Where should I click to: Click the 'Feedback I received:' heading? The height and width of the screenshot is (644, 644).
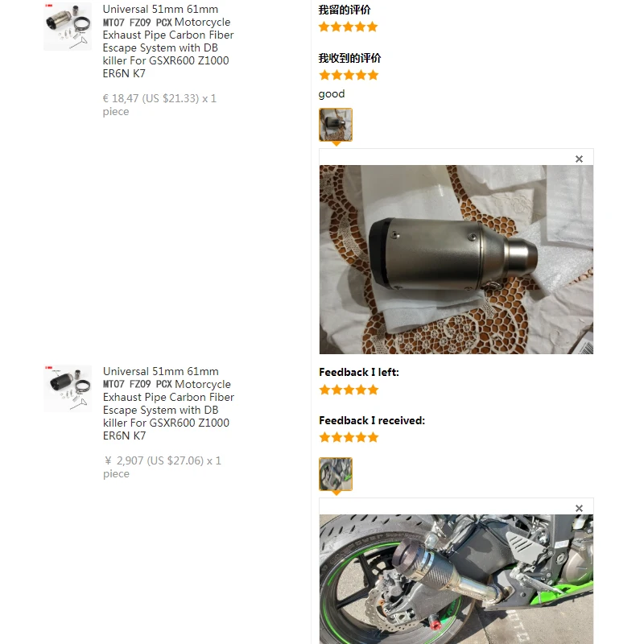click(372, 420)
